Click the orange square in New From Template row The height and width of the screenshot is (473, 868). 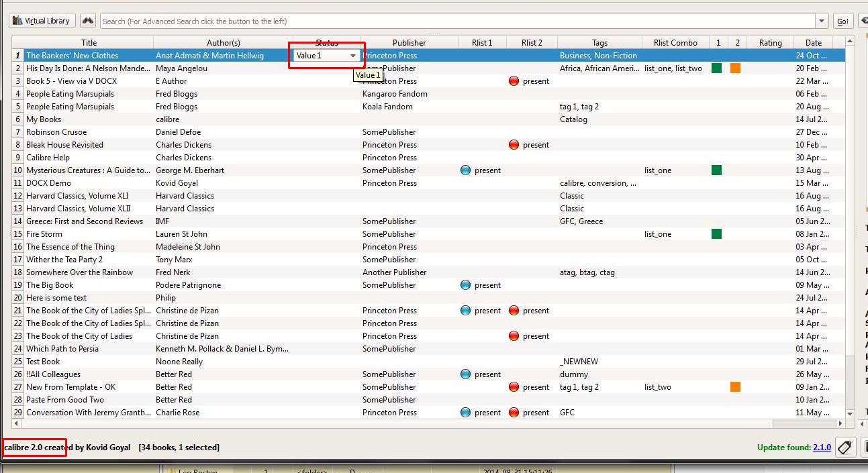(x=735, y=387)
